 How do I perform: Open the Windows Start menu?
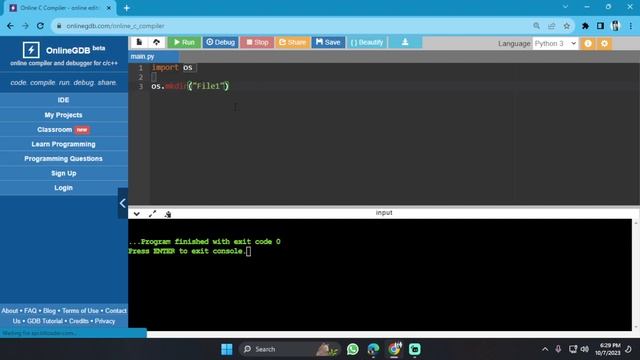coord(227,349)
